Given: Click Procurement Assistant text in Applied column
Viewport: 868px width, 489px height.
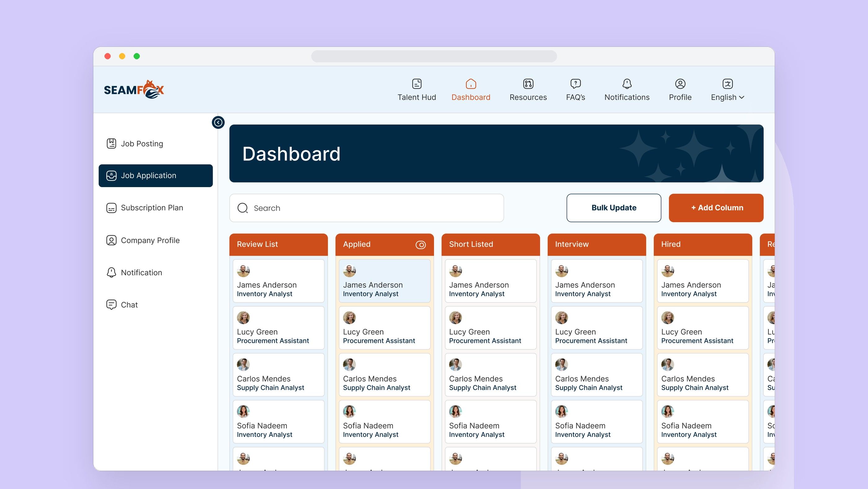Looking at the screenshot, I should click(379, 341).
